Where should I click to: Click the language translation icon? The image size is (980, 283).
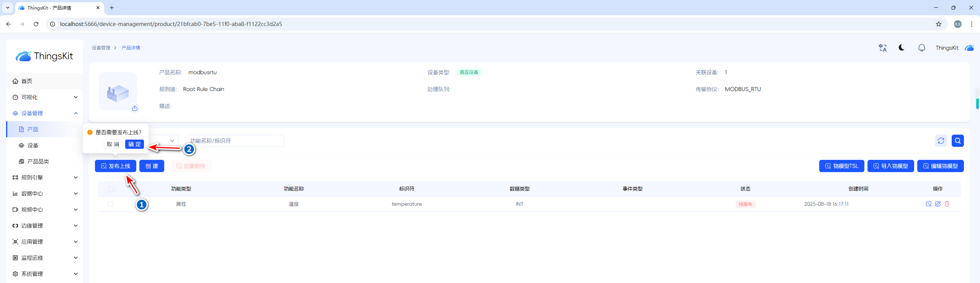pos(882,48)
